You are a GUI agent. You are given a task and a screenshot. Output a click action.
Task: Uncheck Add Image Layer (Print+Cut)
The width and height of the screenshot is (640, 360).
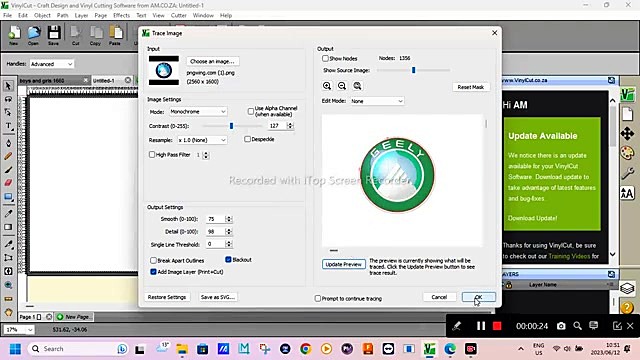tap(153, 272)
